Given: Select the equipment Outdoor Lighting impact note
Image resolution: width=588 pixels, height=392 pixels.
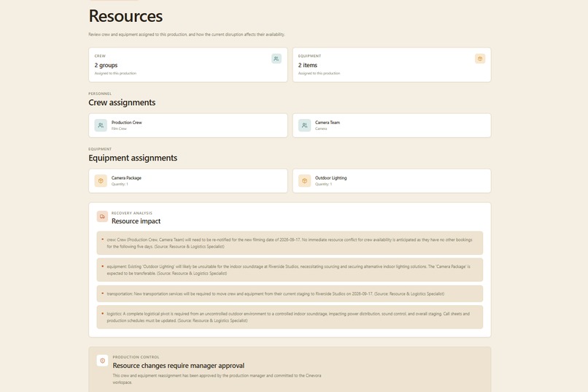Looking at the screenshot, I should 290,269.
